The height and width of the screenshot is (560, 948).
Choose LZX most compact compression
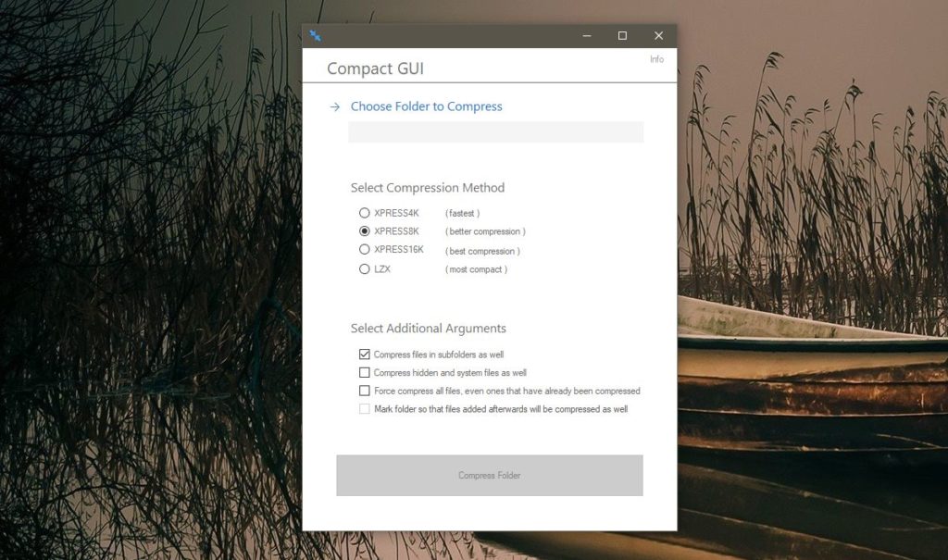click(364, 269)
